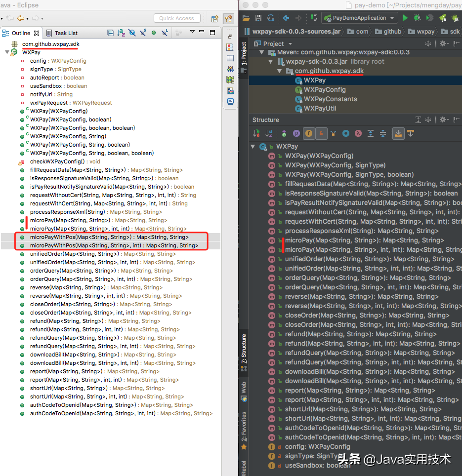Toggle Hide Fields in Eclipse Outline toolbar
This screenshot has height=476, width=462.
(x=132, y=33)
